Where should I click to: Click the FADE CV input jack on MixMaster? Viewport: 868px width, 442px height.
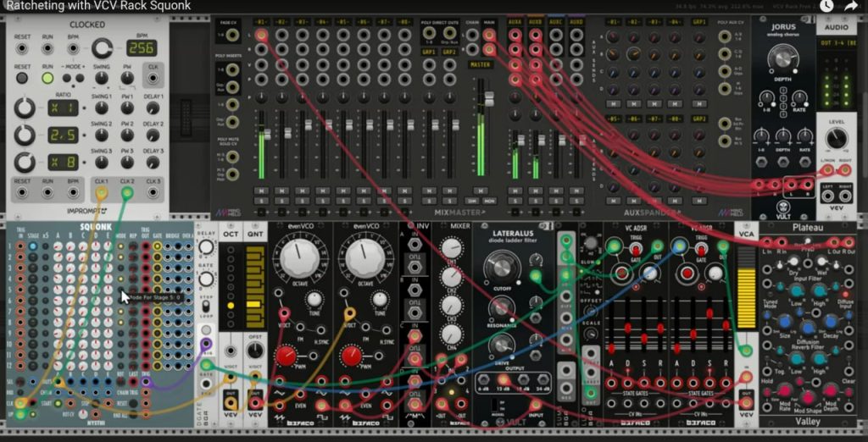[232, 36]
